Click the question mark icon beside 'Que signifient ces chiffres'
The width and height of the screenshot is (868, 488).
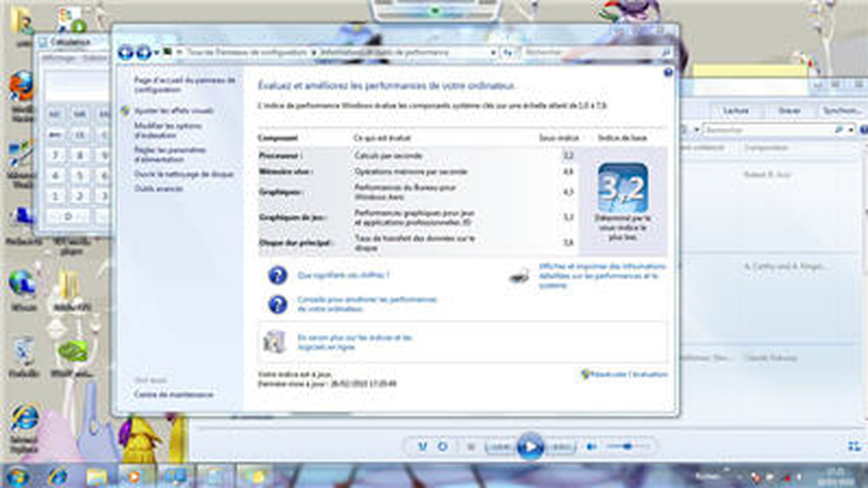click(x=278, y=275)
